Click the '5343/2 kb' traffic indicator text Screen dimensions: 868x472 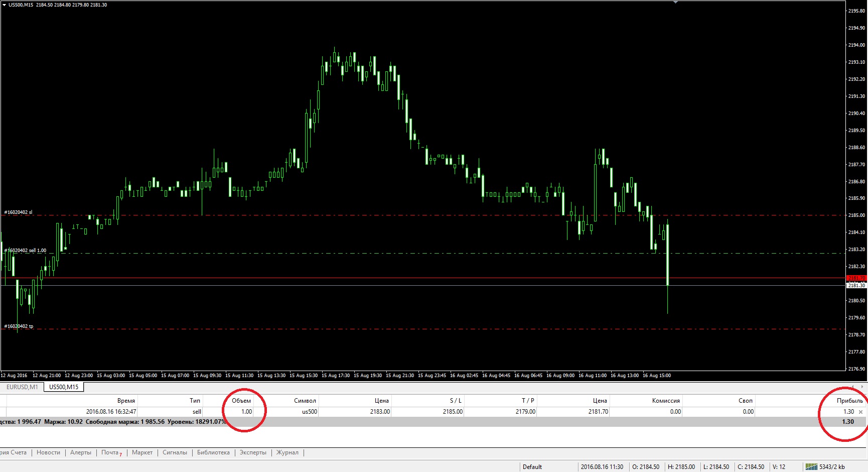point(832,467)
